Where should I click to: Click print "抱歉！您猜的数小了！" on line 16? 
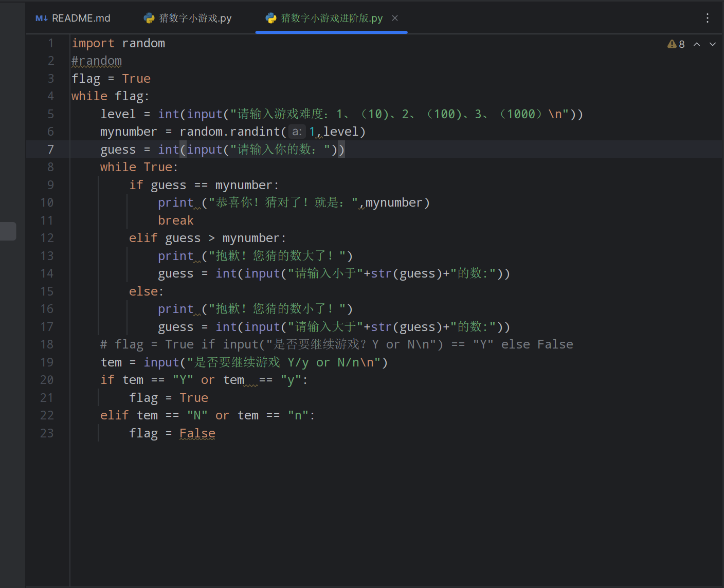point(255,309)
